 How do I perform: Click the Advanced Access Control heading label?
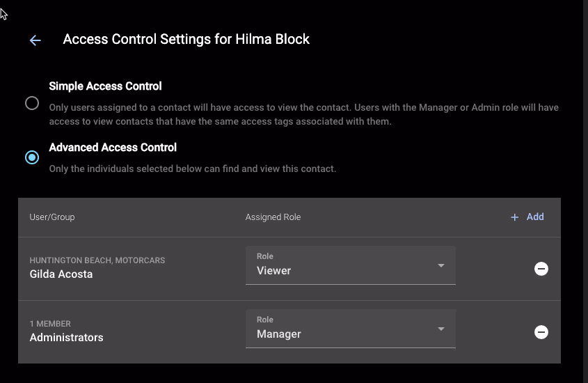(113, 148)
